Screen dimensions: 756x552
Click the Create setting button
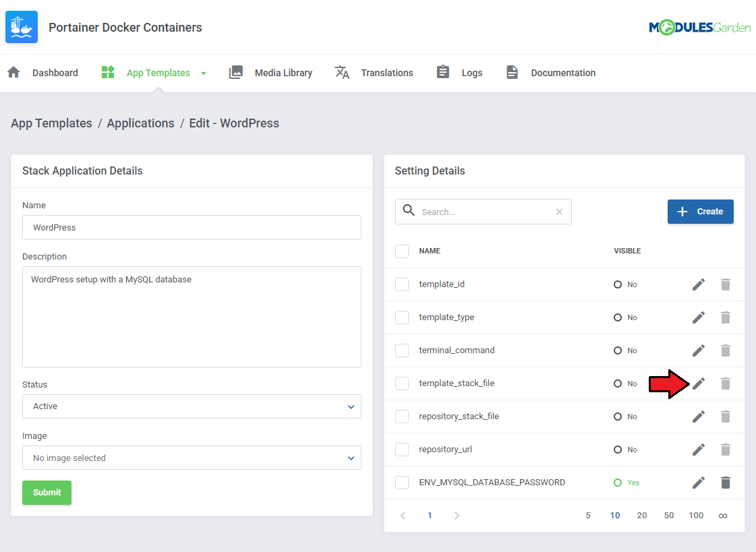pyautogui.click(x=701, y=212)
